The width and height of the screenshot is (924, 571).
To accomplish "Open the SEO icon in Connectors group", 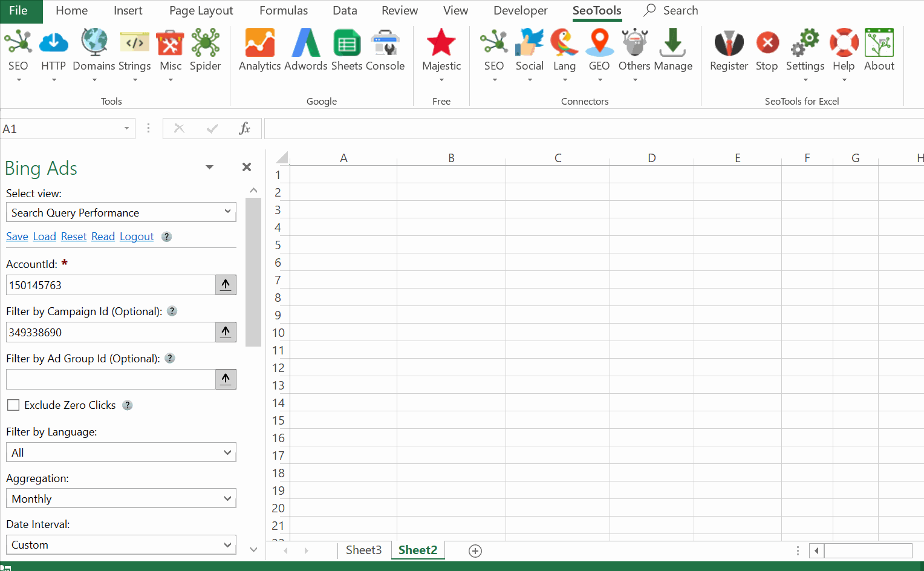I will point(494,42).
